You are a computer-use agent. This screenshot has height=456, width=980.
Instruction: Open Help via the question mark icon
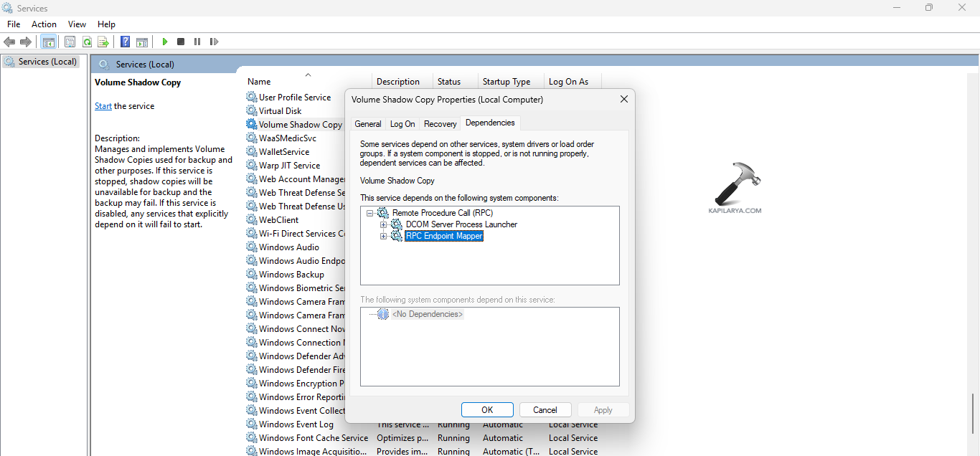coord(125,42)
